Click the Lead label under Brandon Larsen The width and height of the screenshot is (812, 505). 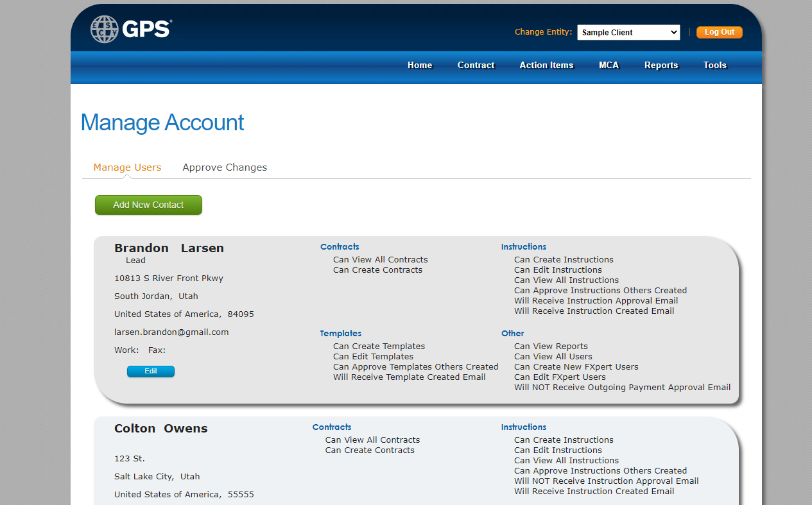(x=135, y=261)
